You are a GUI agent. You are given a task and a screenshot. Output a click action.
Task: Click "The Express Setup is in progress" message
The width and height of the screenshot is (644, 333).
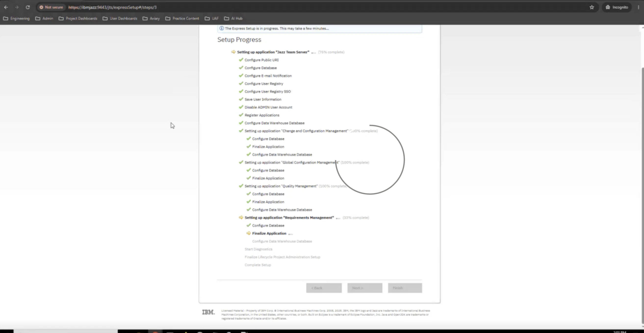click(x=277, y=28)
